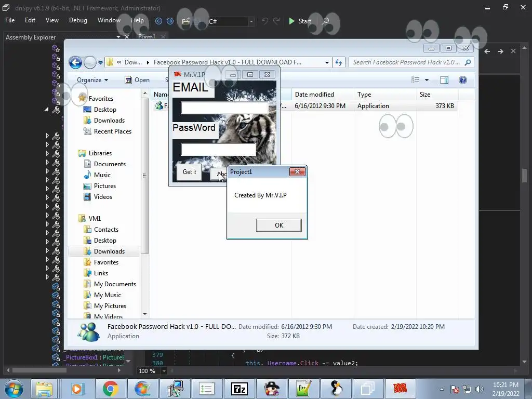
Task: Show hidden tray icons arrow
Action: 442,389
